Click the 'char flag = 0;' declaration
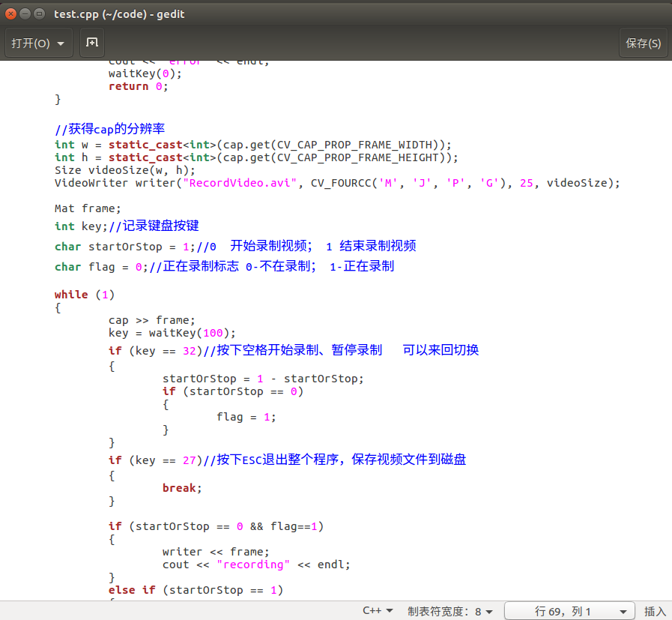The image size is (672, 620). [101, 267]
